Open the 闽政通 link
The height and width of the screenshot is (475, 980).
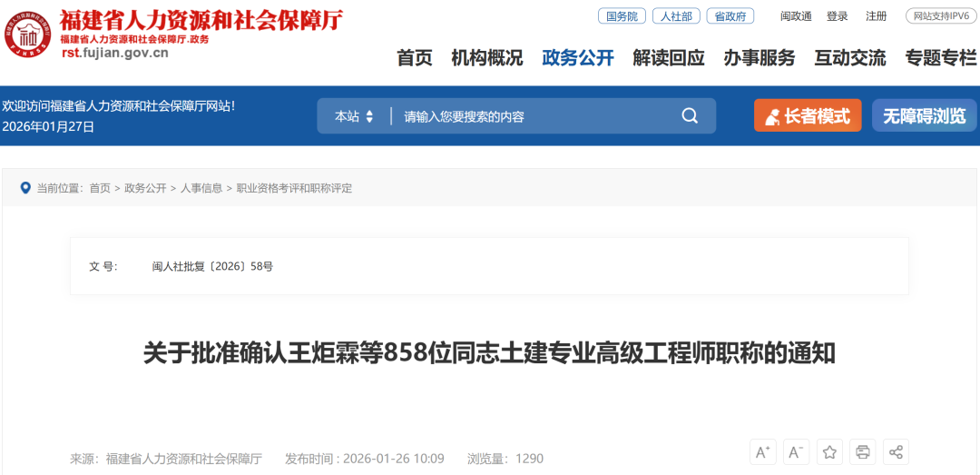pos(796,16)
